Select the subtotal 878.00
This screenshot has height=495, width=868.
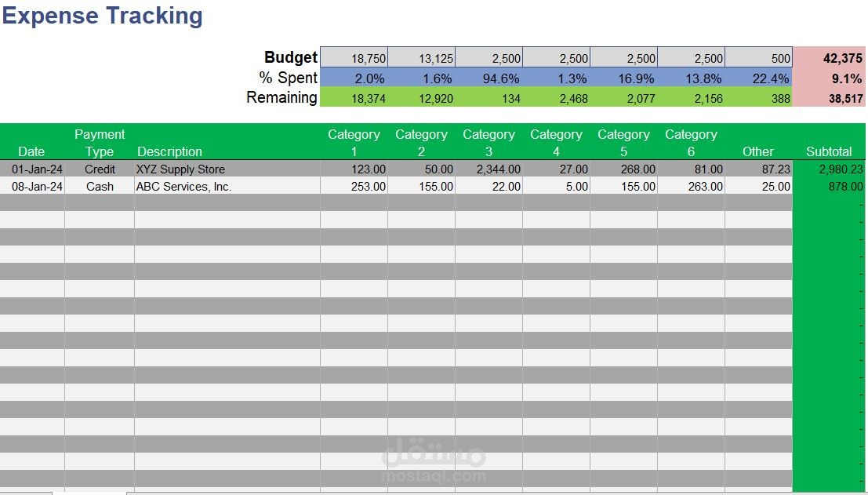[x=829, y=186]
